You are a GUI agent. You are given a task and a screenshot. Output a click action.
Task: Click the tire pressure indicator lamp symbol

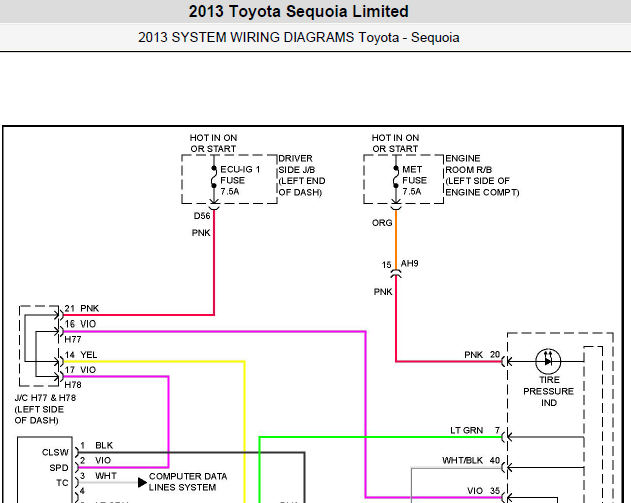point(548,361)
